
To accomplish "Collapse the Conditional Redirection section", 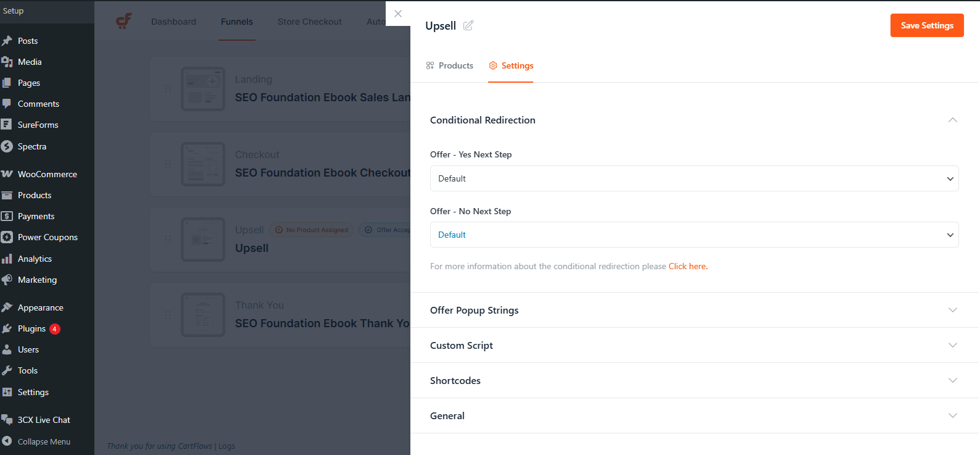I will pyautogui.click(x=952, y=120).
